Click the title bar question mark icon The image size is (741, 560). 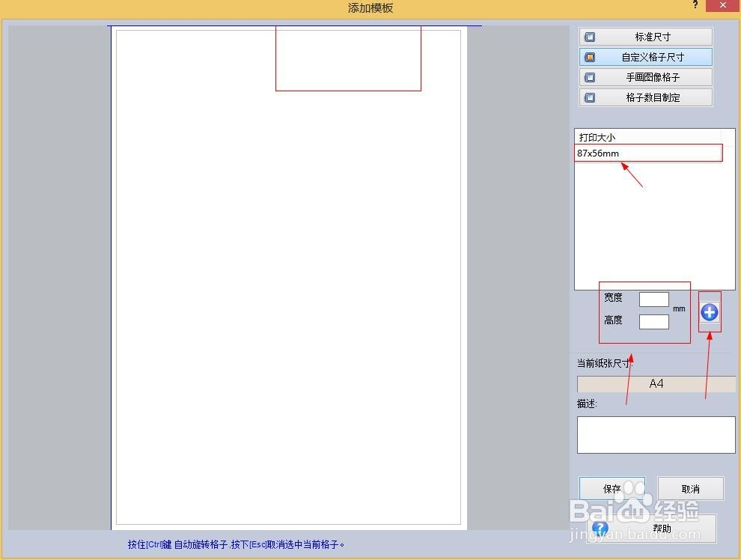(x=695, y=5)
